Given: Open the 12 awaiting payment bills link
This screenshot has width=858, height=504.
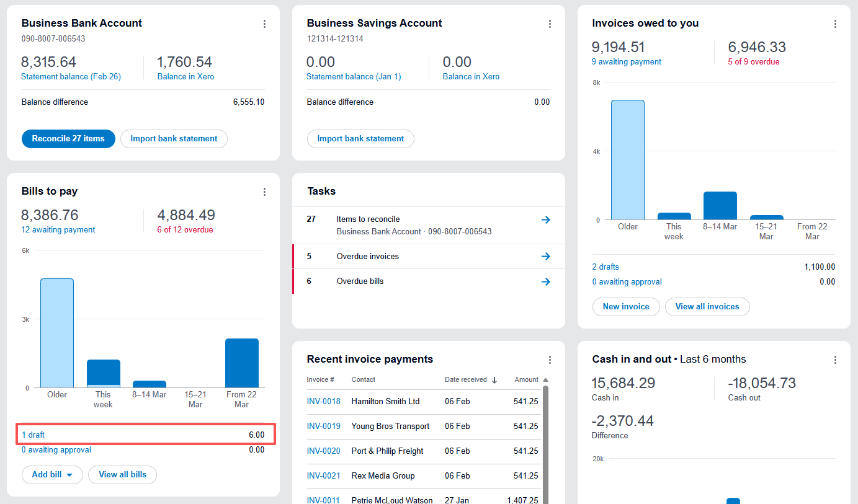Looking at the screenshot, I should [58, 229].
